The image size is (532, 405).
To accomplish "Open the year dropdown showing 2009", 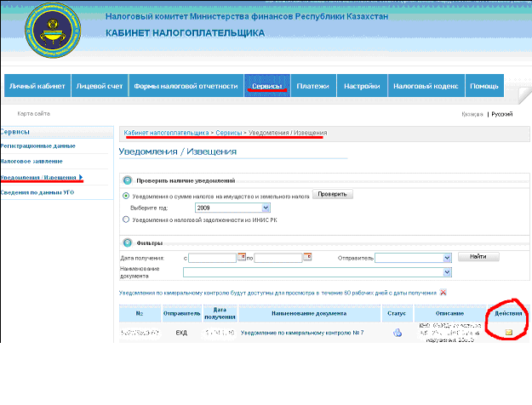I will (x=232, y=208).
